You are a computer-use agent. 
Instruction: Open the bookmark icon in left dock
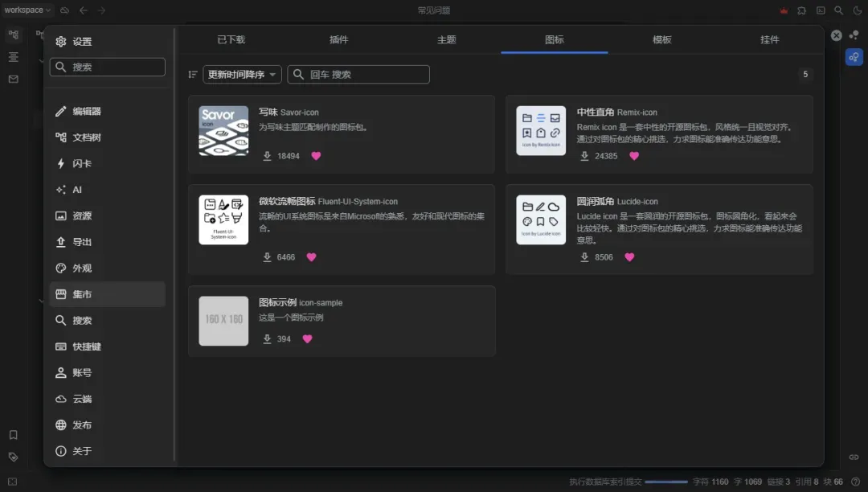[14, 435]
